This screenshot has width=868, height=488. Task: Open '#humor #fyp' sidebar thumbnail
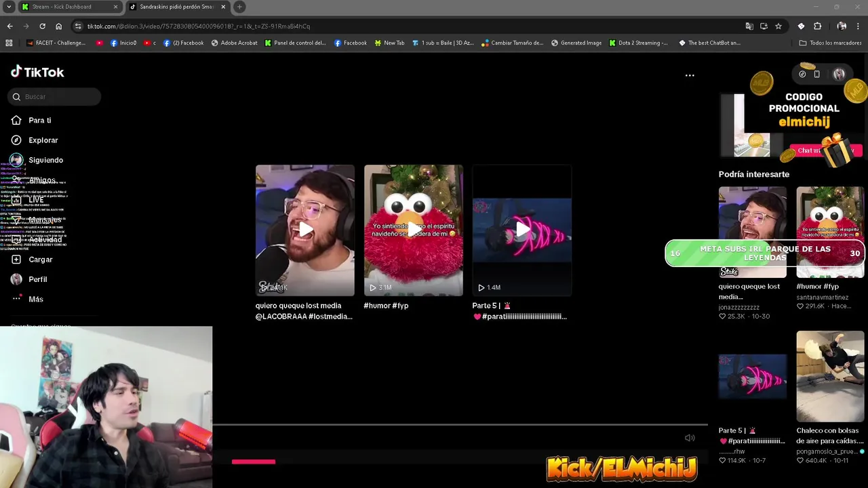tap(830, 232)
